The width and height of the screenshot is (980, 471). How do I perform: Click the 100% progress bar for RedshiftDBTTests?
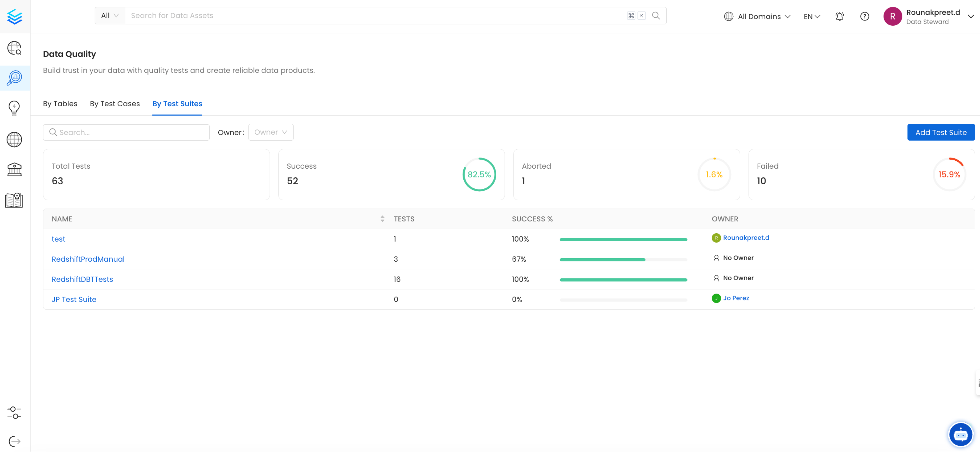(x=623, y=280)
